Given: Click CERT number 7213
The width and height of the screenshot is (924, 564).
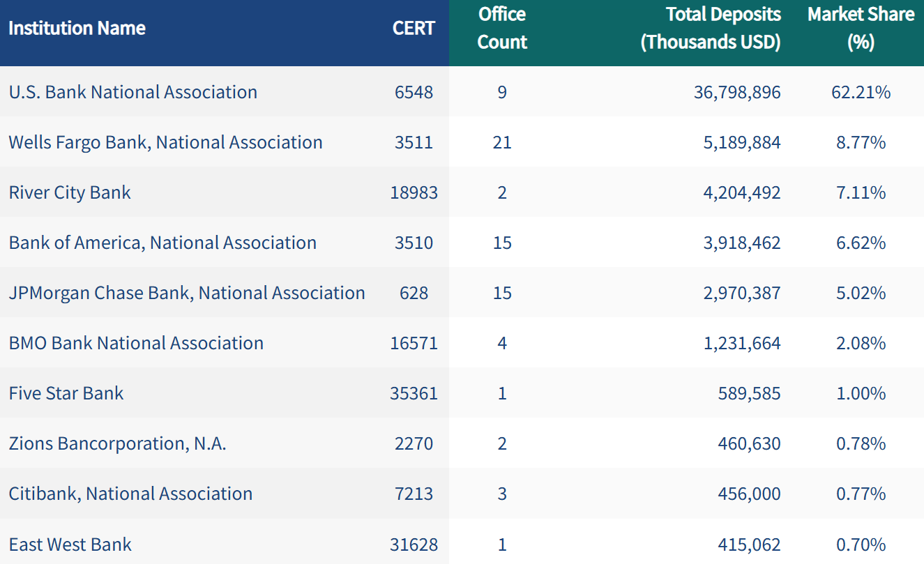Looking at the screenshot, I should click(414, 494).
